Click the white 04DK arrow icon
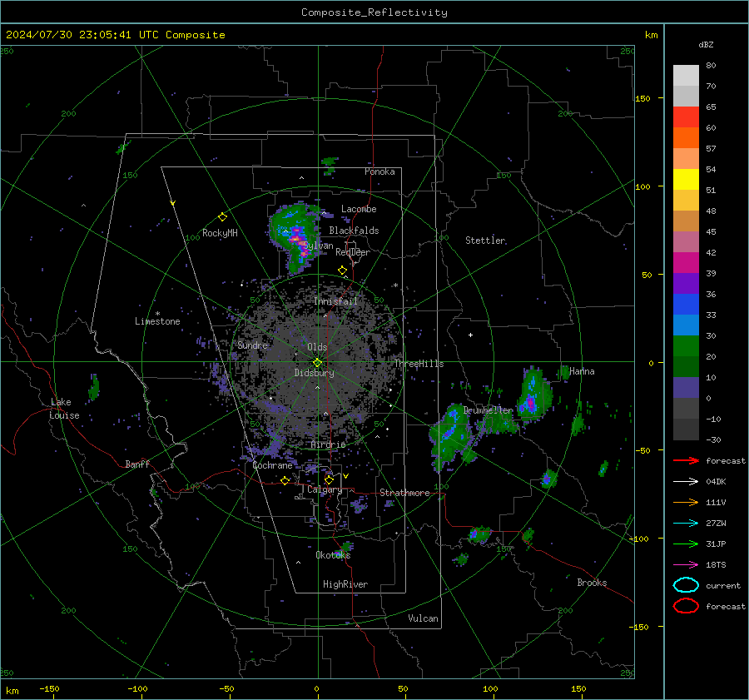 click(x=686, y=482)
